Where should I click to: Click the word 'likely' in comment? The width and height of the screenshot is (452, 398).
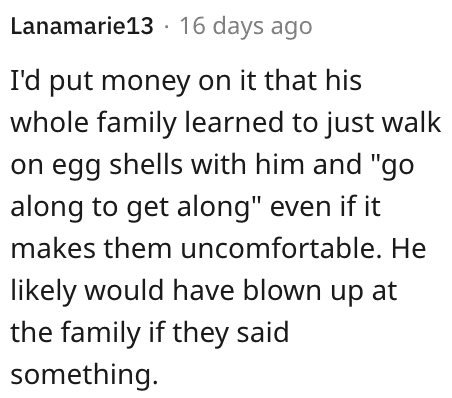pos(44,292)
